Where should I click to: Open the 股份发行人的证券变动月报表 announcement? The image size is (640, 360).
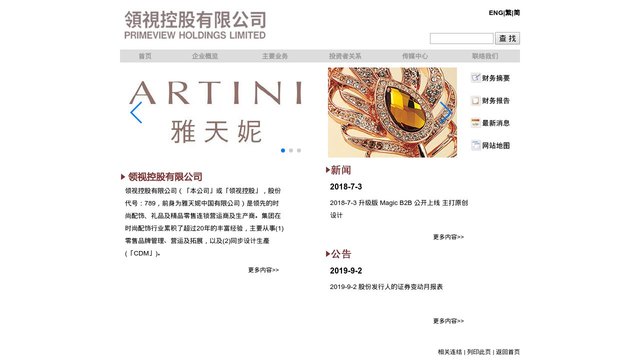click(x=386, y=287)
